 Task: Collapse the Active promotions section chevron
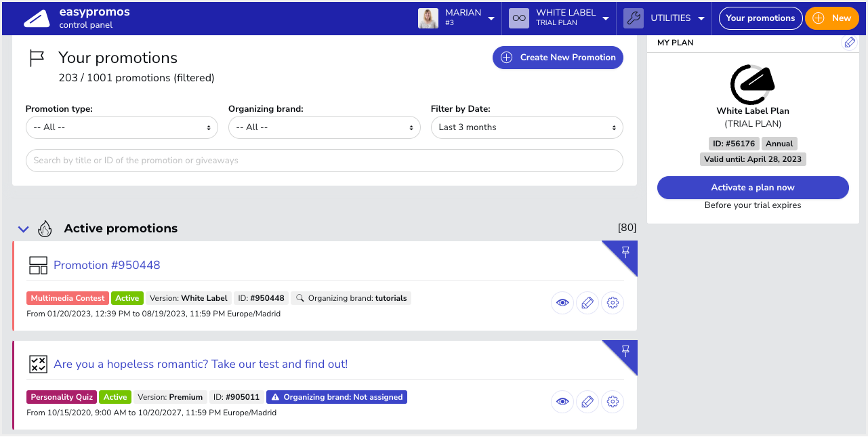23,229
